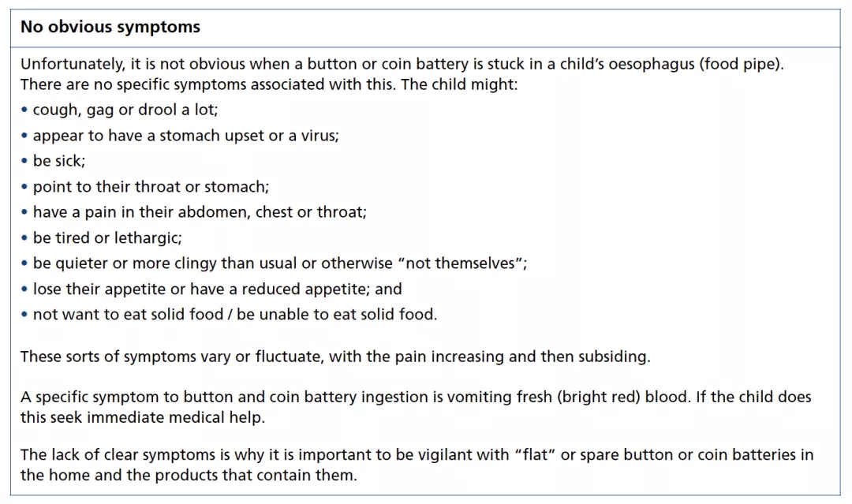Click the sentence starting "The lack of clear symptoms"

point(417,455)
